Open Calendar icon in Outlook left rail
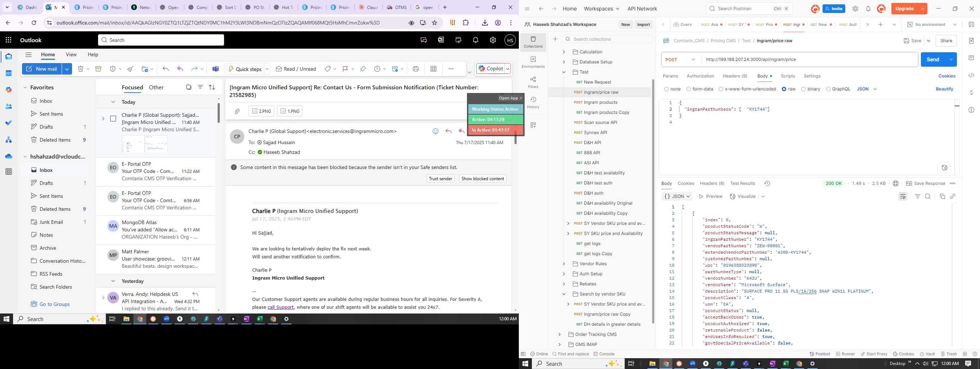 pyautogui.click(x=8, y=73)
